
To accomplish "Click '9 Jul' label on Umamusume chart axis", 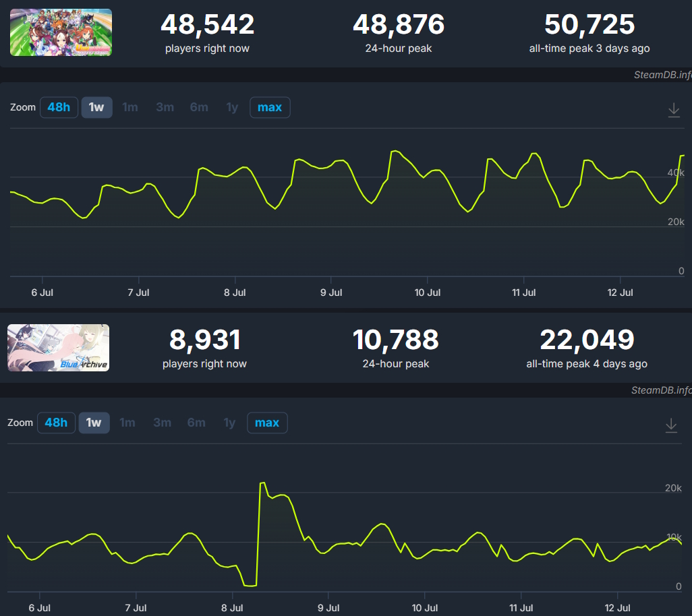I will pos(331,292).
